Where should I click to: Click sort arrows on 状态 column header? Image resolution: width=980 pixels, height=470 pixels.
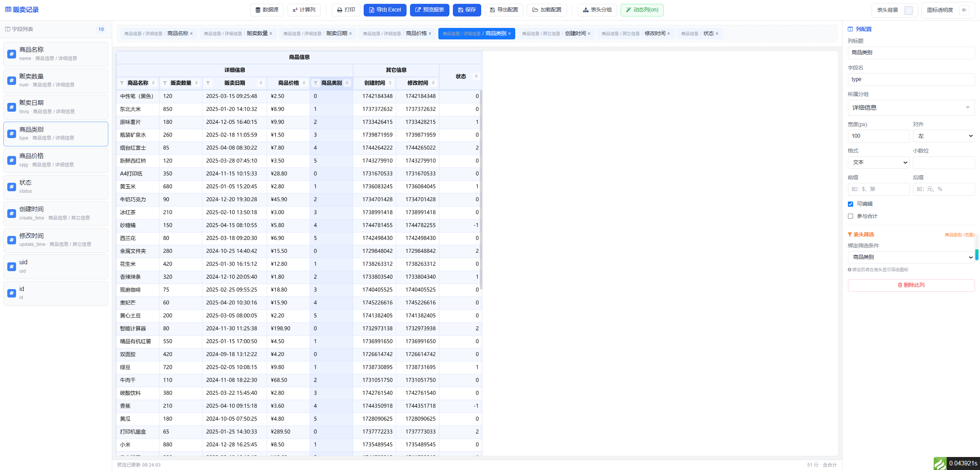click(x=476, y=76)
